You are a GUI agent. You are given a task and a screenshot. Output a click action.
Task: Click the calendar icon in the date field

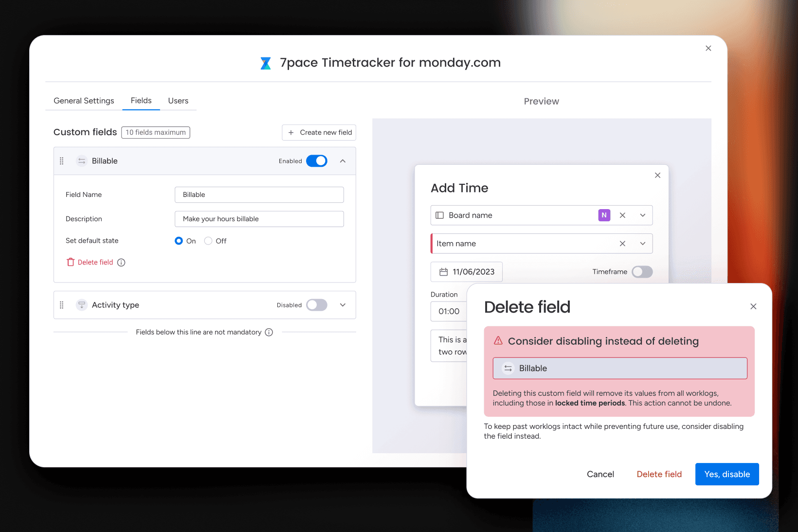[x=444, y=272]
